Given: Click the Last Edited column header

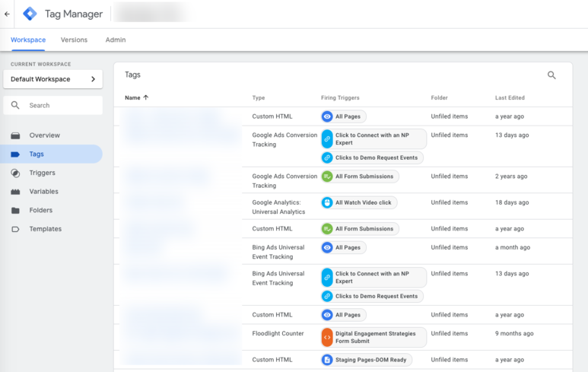Looking at the screenshot, I should tap(510, 98).
